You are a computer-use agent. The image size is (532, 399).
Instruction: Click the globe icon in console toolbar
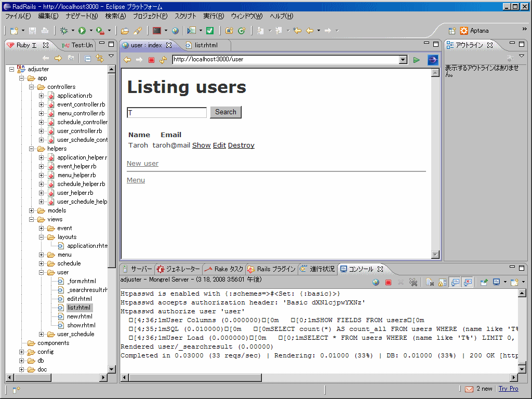tap(376, 282)
